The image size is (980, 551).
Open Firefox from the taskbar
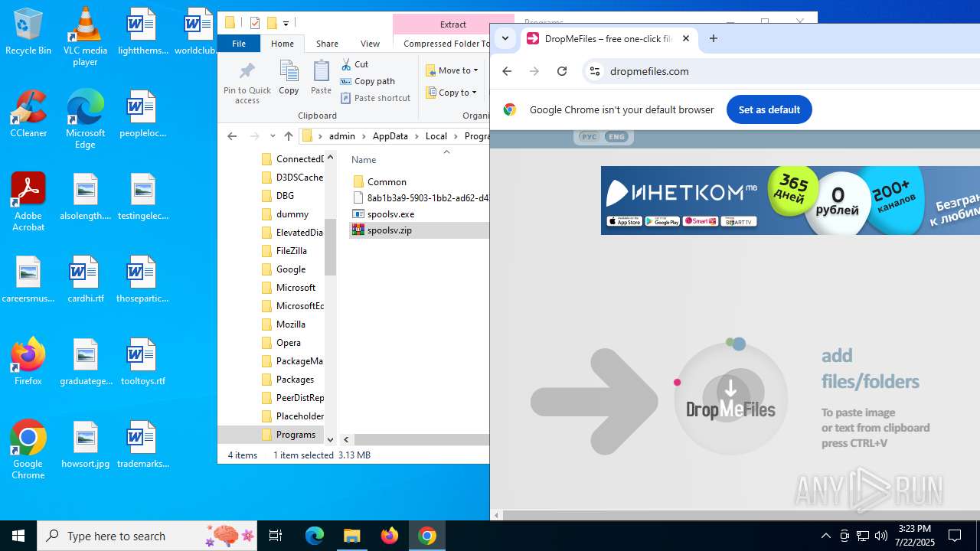pos(390,536)
